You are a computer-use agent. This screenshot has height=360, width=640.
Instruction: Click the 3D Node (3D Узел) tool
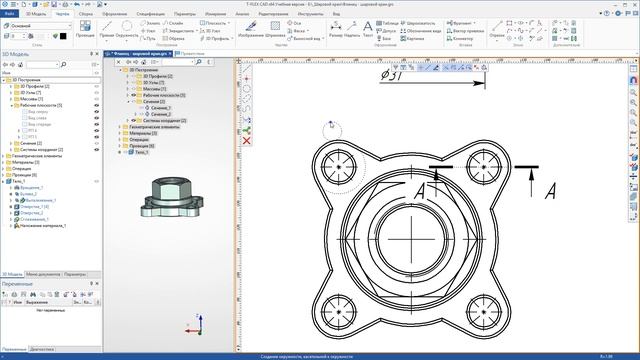click(x=210, y=31)
